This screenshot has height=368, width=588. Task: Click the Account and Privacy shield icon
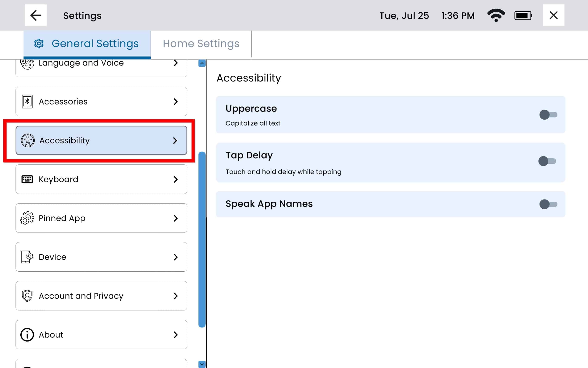click(27, 296)
